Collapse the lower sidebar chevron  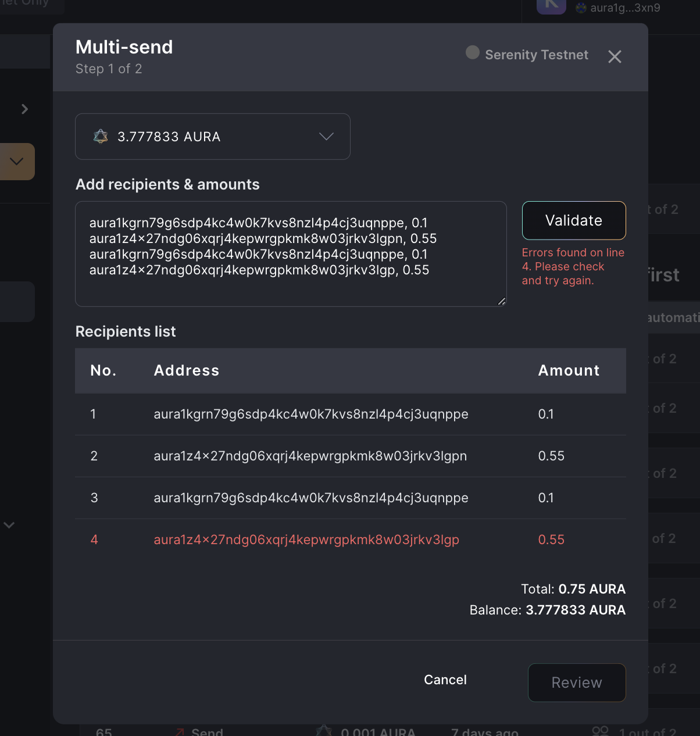pyautogui.click(x=9, y=524)
